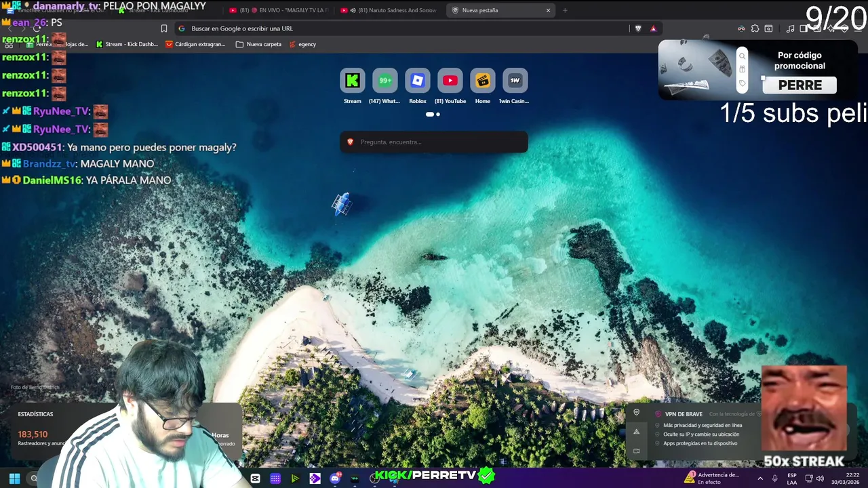Select the Nueva pestaña tab

click(x=501, y=10)
